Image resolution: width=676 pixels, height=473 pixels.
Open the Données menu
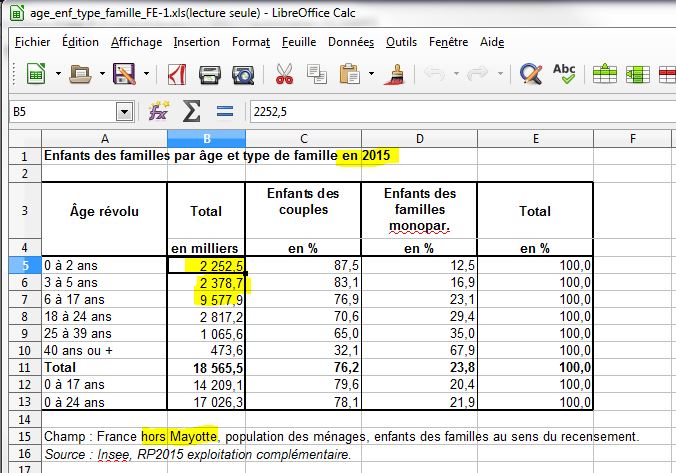(352, 42)
